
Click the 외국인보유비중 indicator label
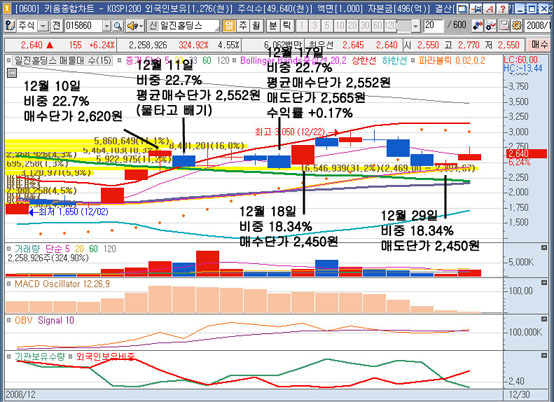tap(105, 356)
